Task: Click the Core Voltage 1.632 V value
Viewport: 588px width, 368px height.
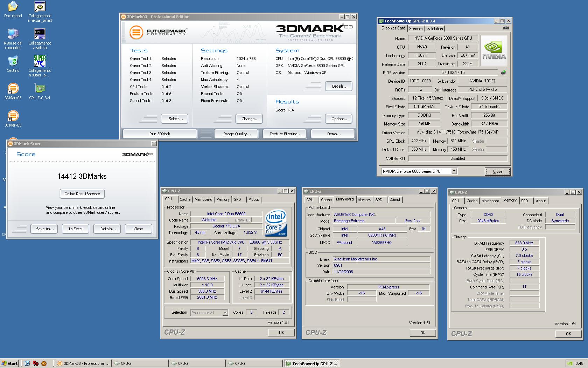Action: (250, 233)
